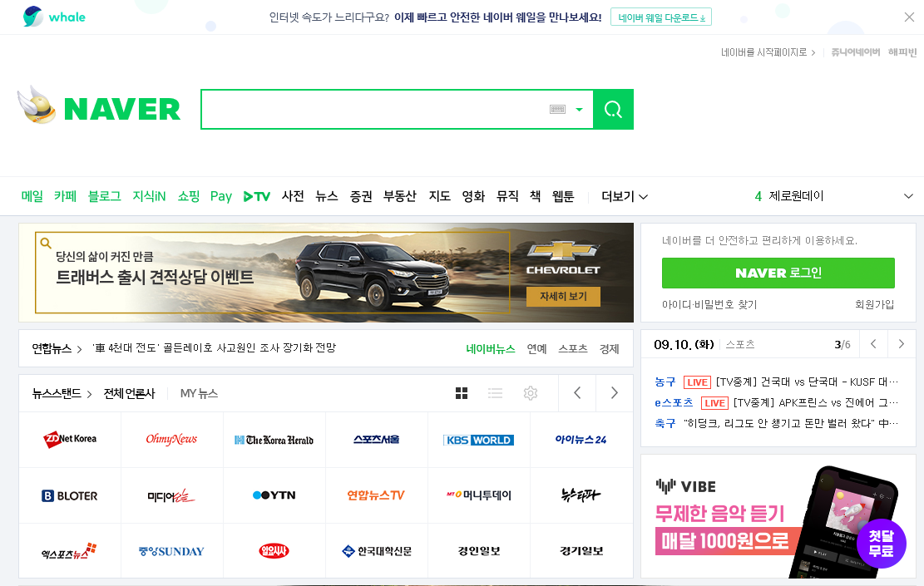Click the green search magnifier button
Screen dimensions: 924x586
tap(613, 110)
